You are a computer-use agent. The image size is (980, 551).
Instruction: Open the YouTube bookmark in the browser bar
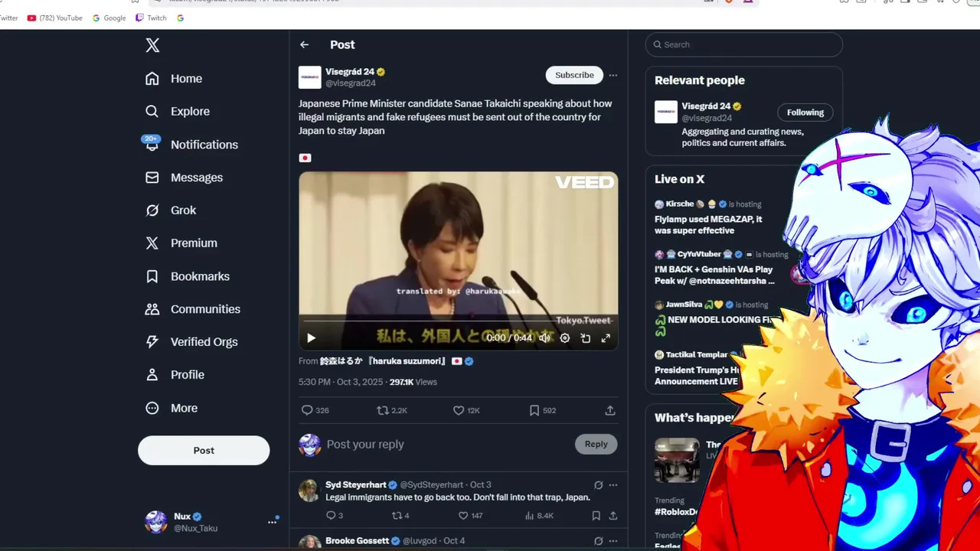point(54,18)
